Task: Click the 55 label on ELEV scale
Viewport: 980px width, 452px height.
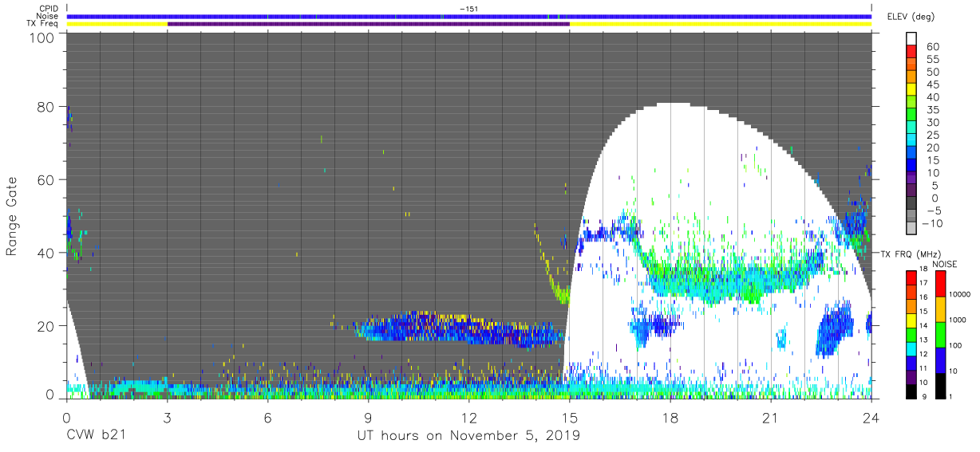Action: pyautogui.click(x=931, y=60)
